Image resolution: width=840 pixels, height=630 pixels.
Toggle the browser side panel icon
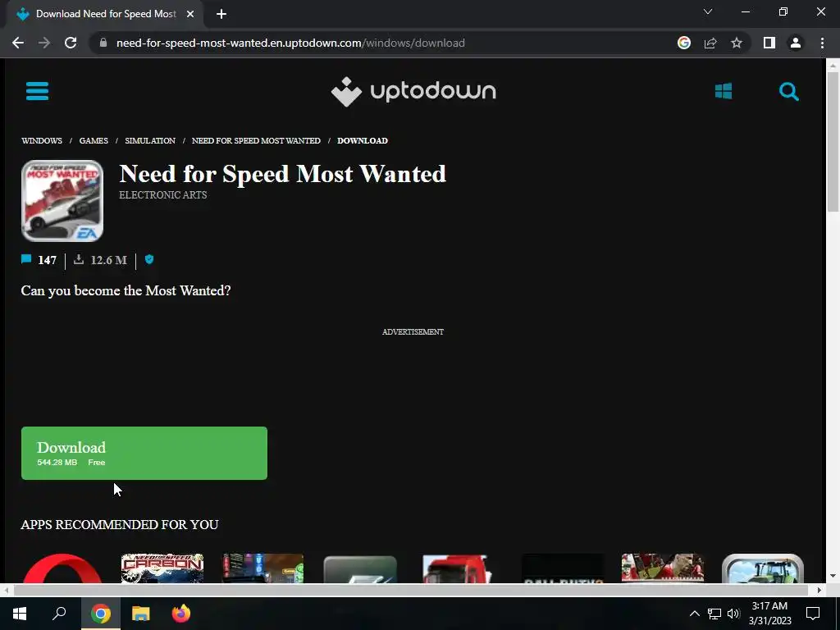tap(769, 43)
